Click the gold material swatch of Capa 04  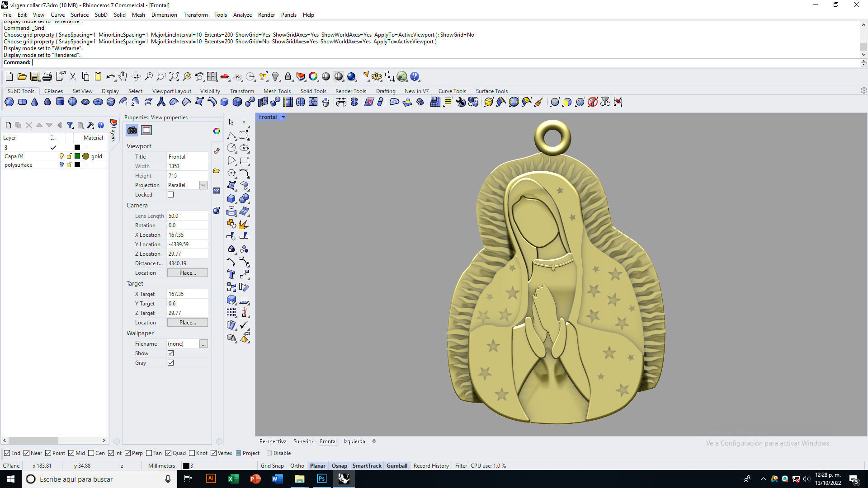pyautogui.click(x=85, y=156)
